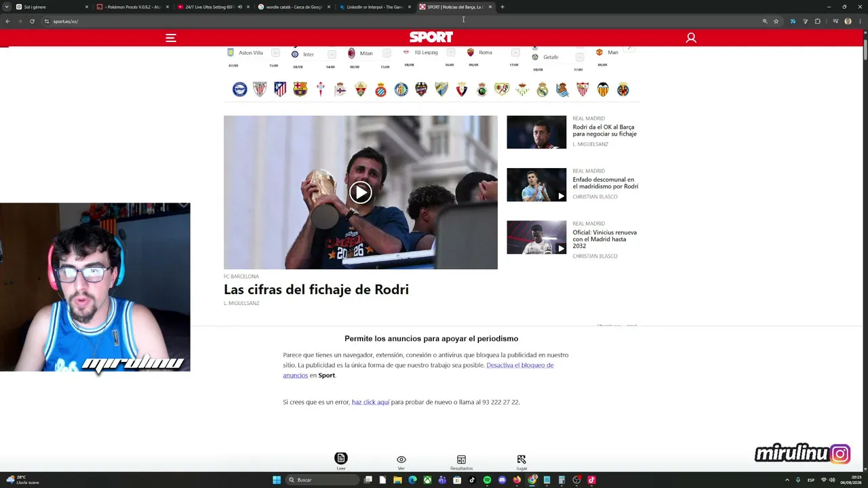The width and height of the screenshot is (868, 488).
Task: Bookmark this page with the star icon
Action: click(x=776, y=21)
